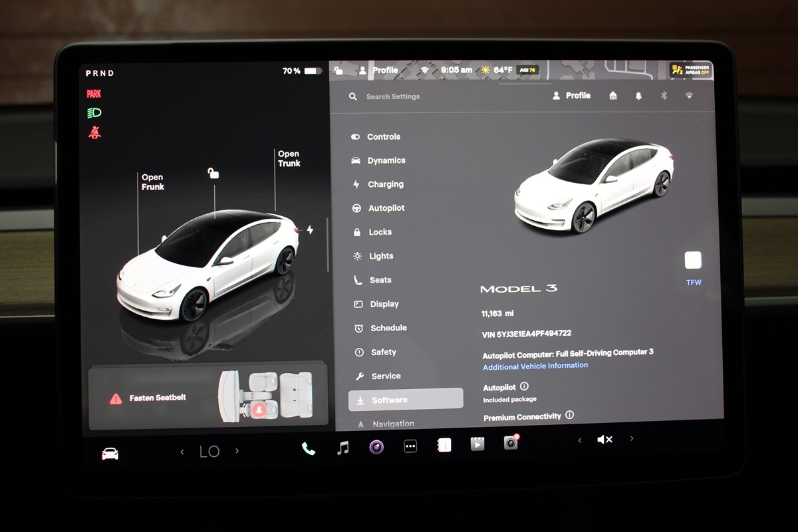The image size is (798, 532).
Task: Tap the notifications bell icon
Action: 638,96
